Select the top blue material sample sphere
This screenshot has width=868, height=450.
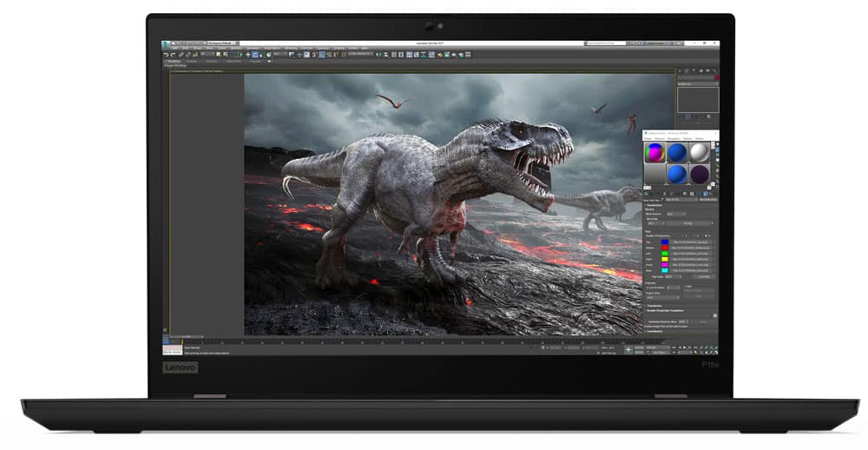click(677, 152)
